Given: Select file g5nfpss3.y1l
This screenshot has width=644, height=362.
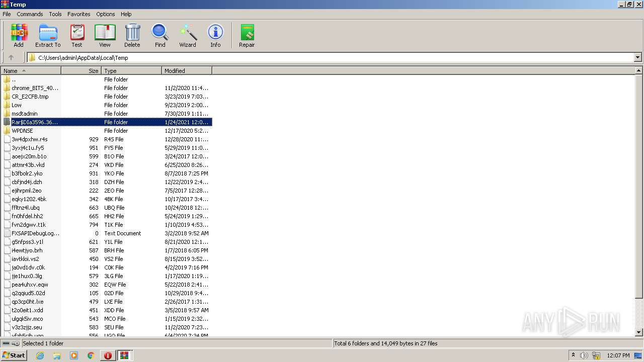Looking at the screenshot, I should tap(107, 242).
